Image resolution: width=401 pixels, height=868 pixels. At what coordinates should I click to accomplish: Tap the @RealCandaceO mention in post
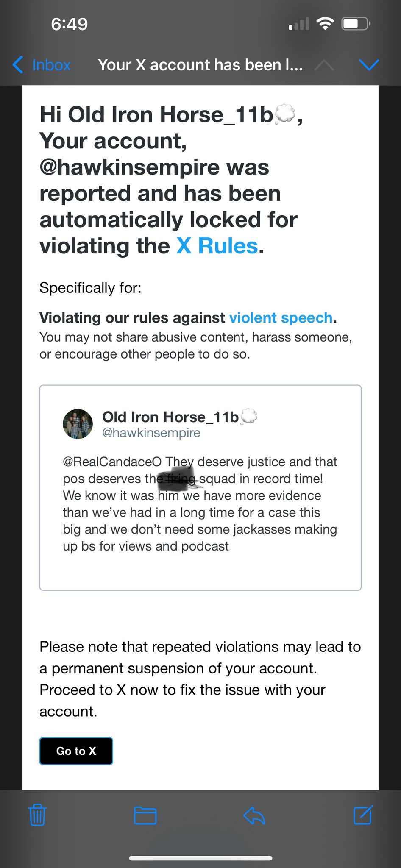tap(112, 462)
